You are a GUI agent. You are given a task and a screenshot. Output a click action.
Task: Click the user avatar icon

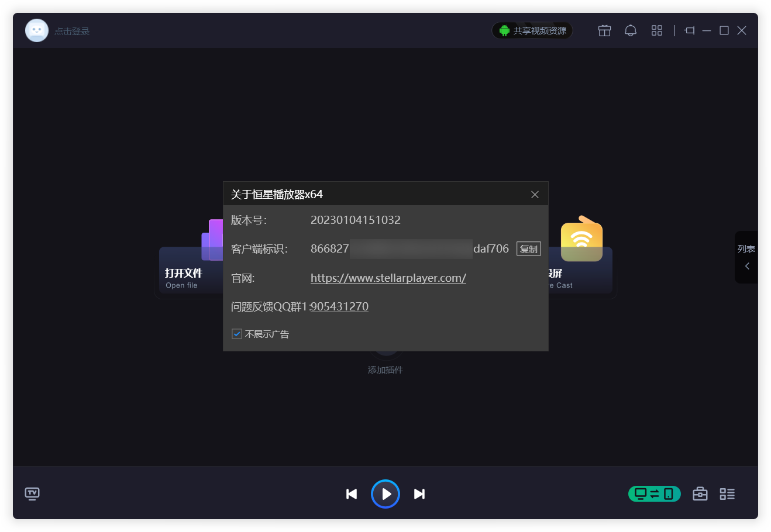pos(37,31)
